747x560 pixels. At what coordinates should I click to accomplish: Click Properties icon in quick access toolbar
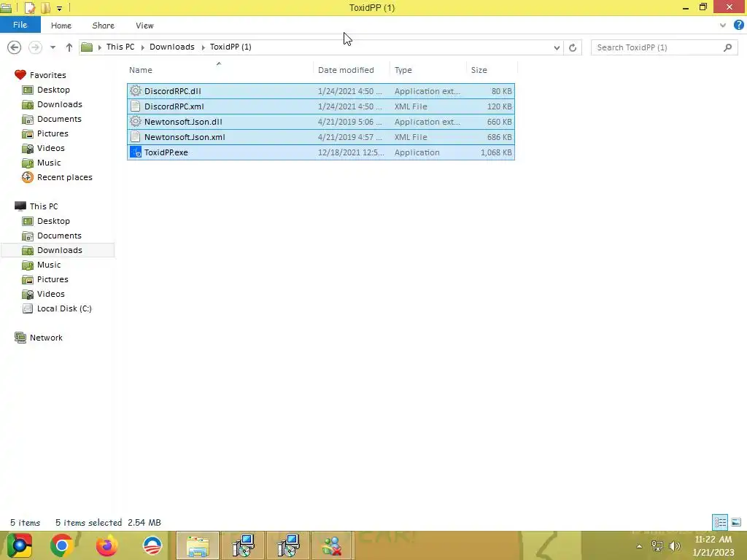coord(29,7)
